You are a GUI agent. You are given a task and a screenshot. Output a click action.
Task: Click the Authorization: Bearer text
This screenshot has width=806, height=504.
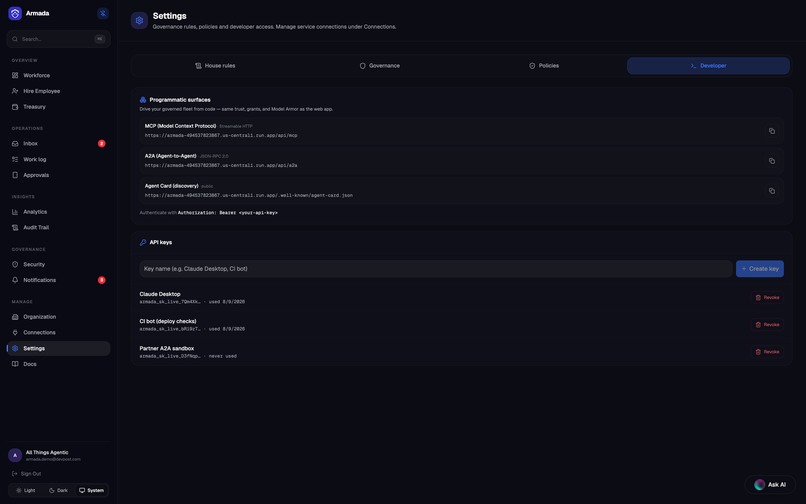tap(228, 213)
